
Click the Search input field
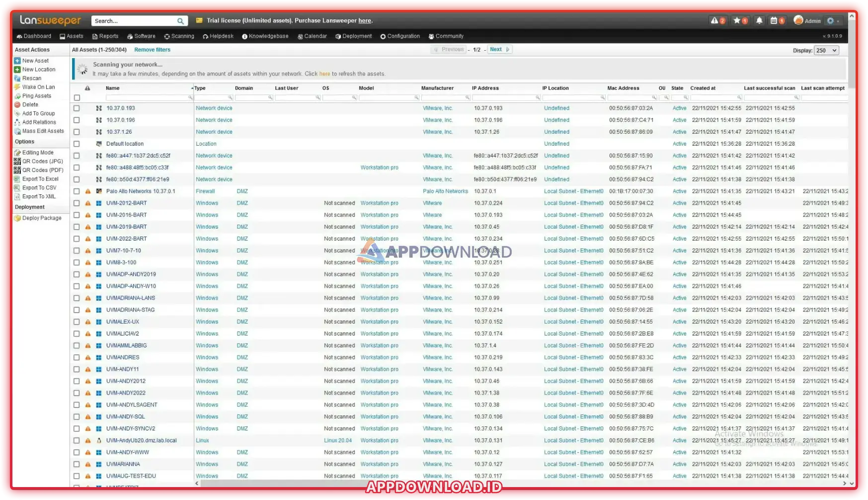pyautogui.click(x=134, y=21)
